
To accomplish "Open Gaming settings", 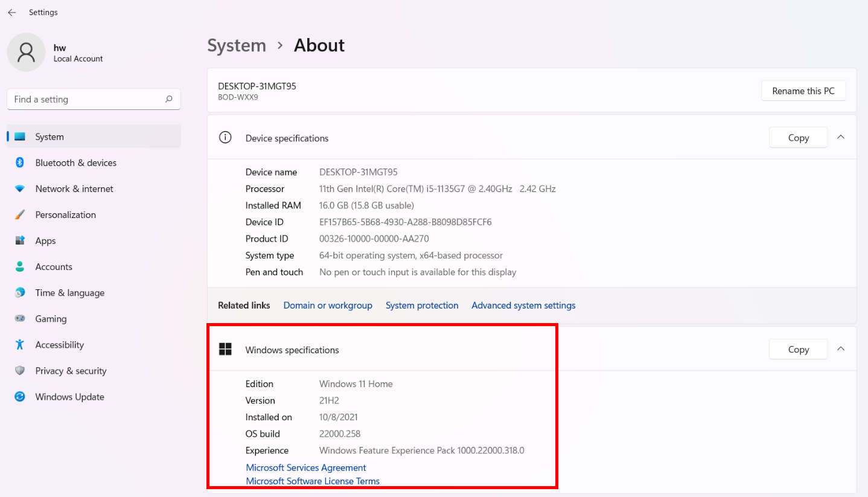I will tap(94, 318).
